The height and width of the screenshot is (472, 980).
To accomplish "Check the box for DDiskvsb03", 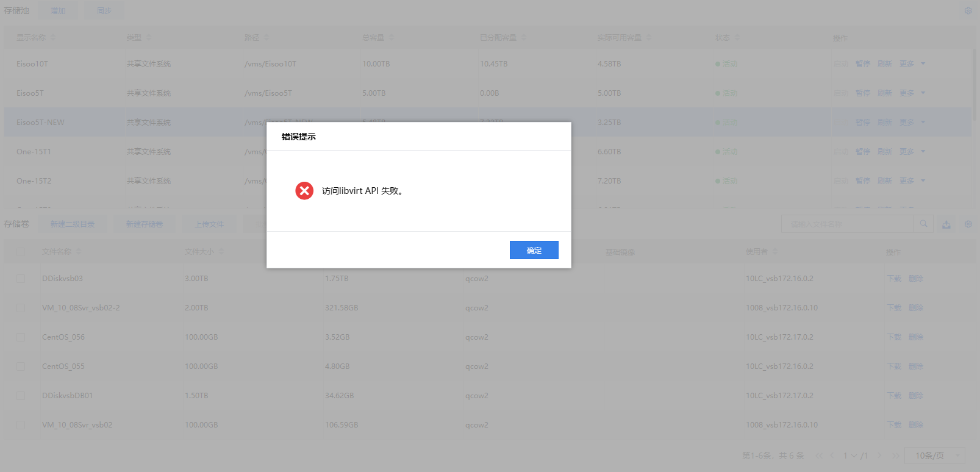I will [x=21, y=279].
